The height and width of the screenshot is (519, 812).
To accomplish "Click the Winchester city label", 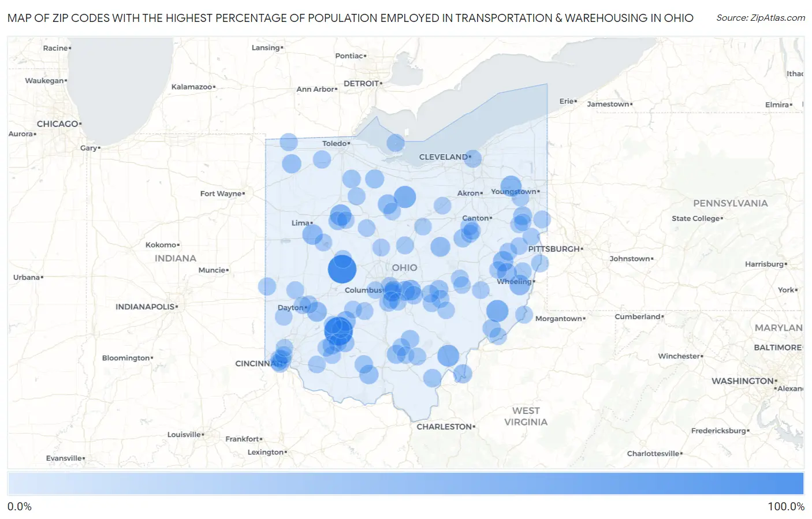I will (x=679, y=357).
